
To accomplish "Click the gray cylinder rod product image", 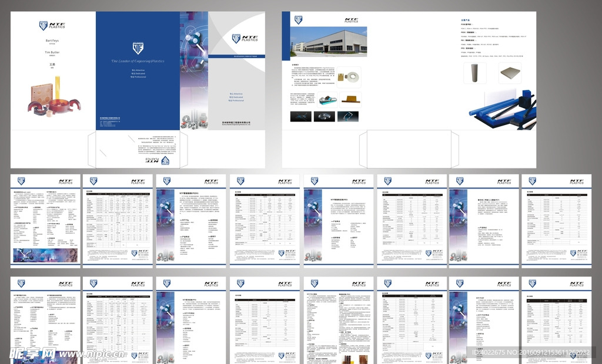I will [473, 73].
